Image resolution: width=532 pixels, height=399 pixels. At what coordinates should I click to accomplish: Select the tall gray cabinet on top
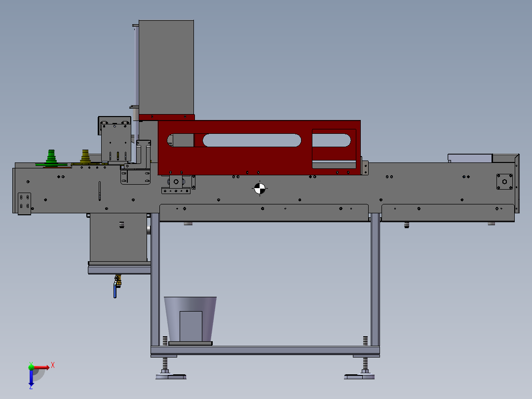click(166, 67)
